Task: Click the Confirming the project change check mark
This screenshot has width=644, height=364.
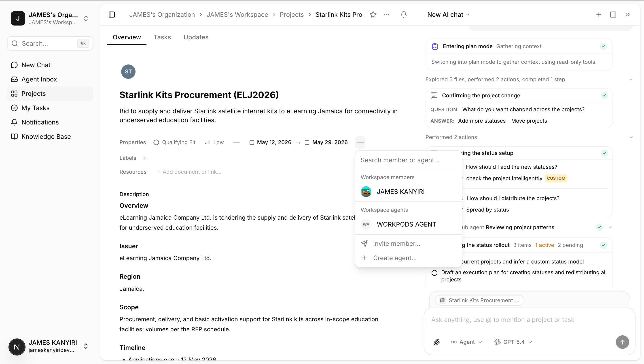Action: [604, 95]
